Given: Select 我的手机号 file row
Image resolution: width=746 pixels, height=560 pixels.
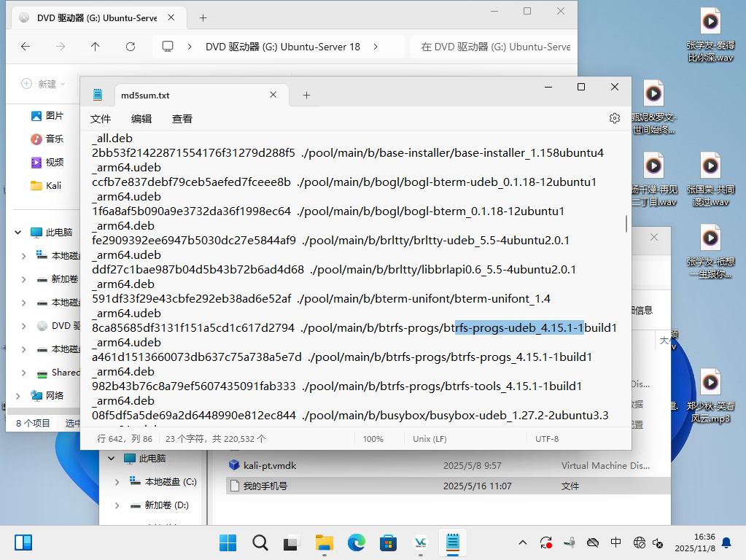Looking at the screenshot, I should click(x=448, y=486).
